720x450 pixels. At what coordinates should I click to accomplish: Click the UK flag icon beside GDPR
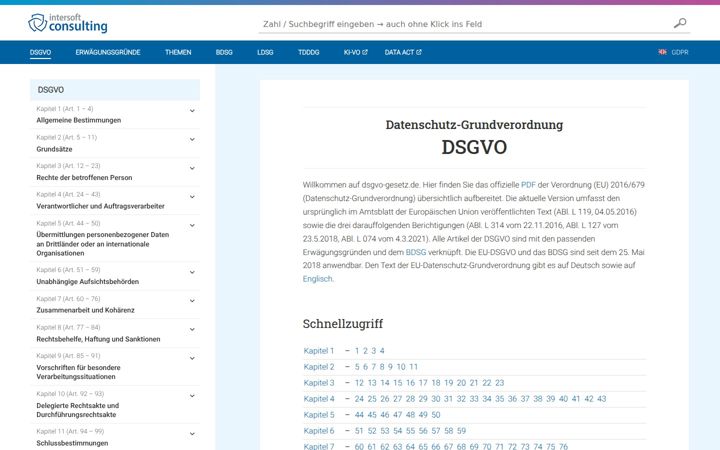(662, 52)
